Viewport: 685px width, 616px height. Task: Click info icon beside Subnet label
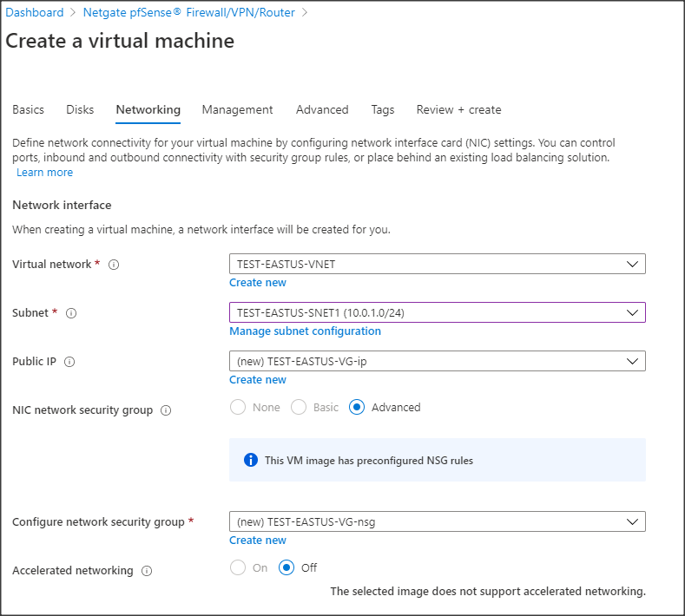tap(71, 313)
